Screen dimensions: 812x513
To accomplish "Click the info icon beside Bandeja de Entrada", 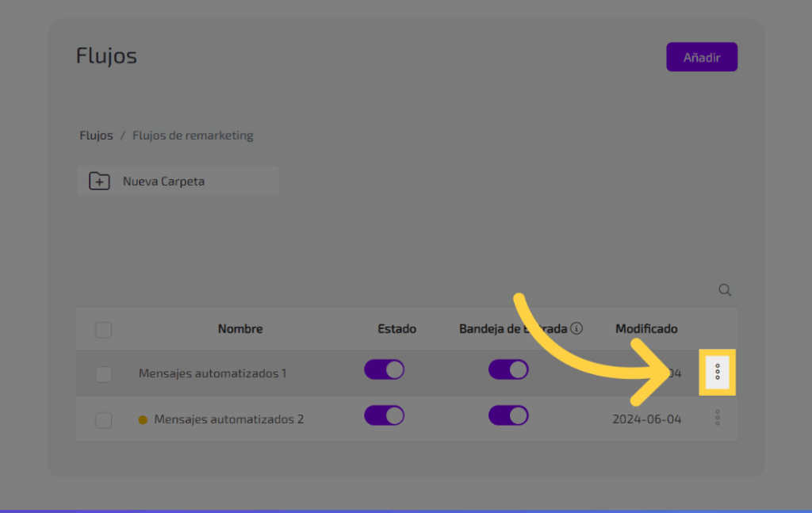I will [x=576, y=328].
